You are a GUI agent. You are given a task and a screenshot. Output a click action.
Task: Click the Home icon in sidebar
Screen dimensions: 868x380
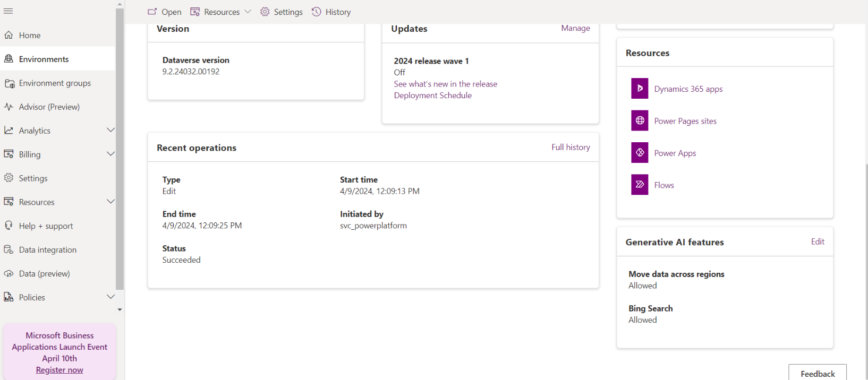click(x=9, y=35)
